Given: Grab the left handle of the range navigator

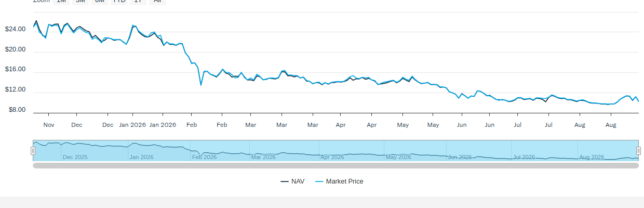Looking at the screenshot, I should pyautogui.click(x=33, y=151).
